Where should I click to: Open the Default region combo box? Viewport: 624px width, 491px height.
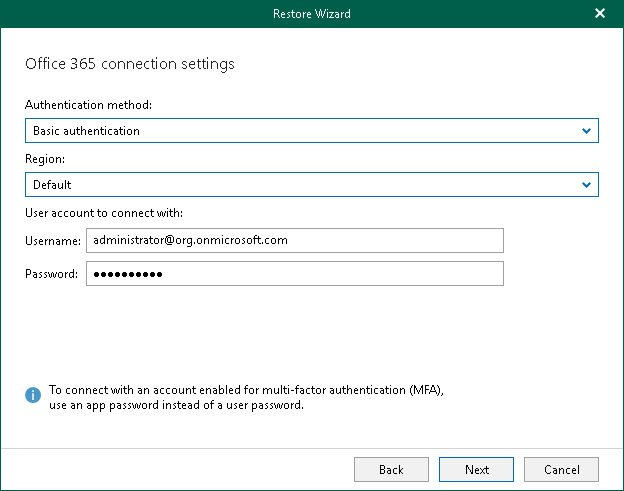click(x=300, y=185)
